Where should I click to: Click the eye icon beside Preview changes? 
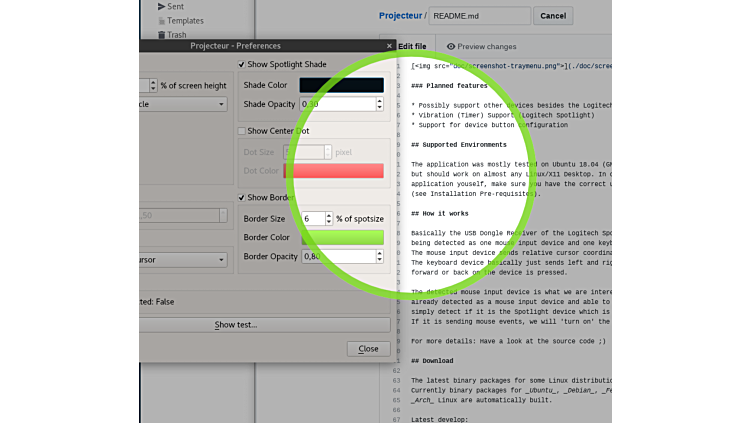(451, 46)
